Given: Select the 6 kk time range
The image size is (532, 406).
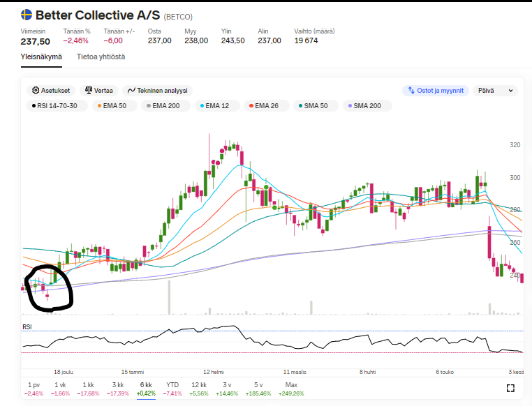Looking at the screenshot, I should coord(146,389).
